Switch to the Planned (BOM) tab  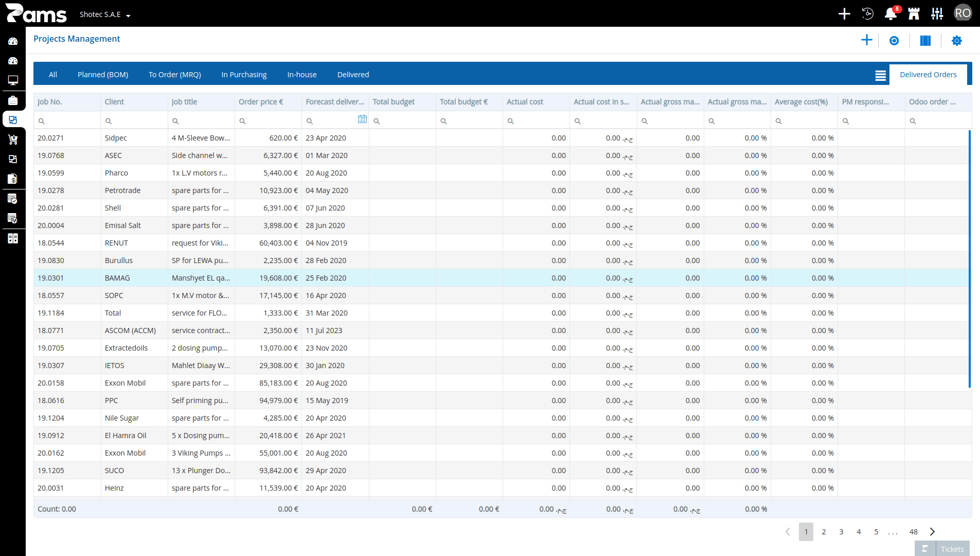point(103,75)
